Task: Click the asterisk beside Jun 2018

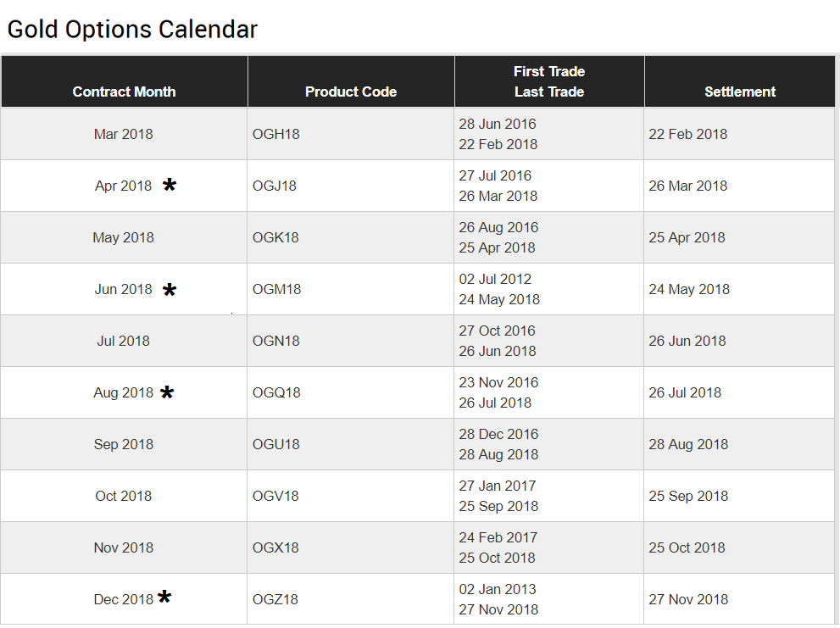Action: [x=170, y=290]
